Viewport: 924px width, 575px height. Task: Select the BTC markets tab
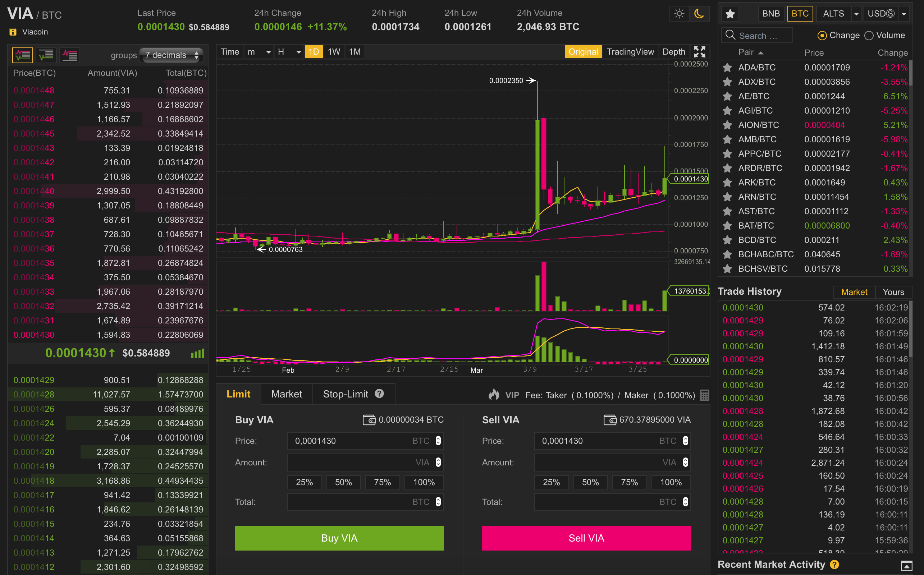click(800, 14)
